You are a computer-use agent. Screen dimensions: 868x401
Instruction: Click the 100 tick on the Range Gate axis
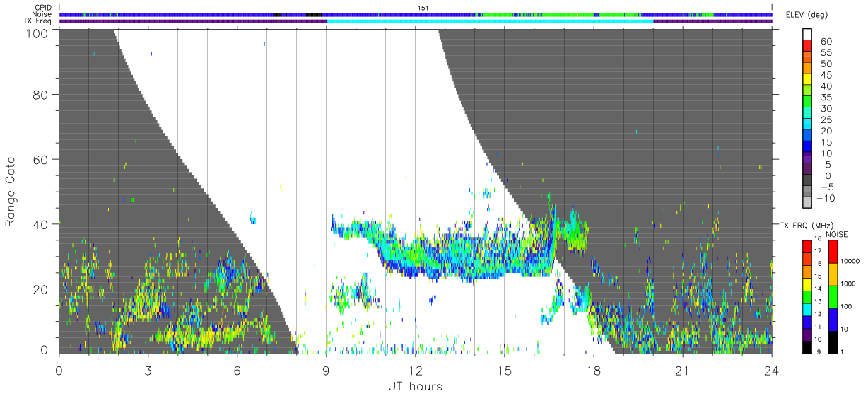(38, 33)
